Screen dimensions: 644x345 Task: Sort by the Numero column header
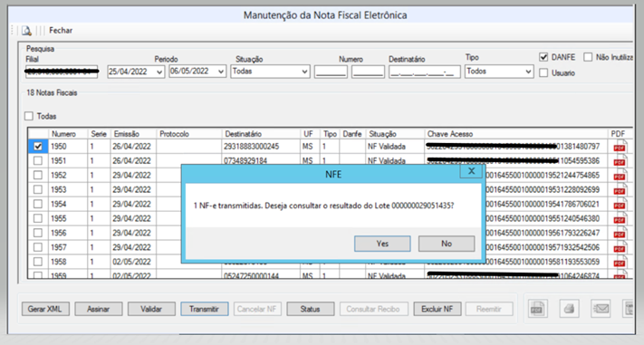coord(68,134)
